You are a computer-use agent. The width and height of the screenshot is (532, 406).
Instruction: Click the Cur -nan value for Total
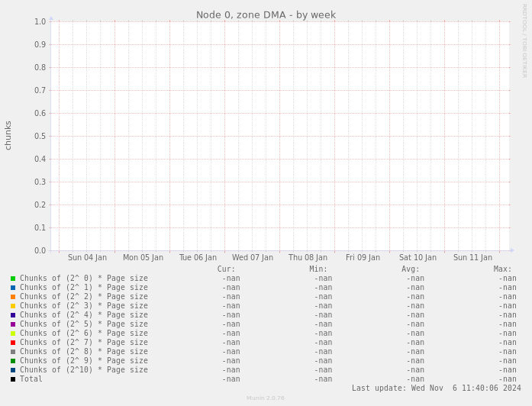[x=231, y=379]
